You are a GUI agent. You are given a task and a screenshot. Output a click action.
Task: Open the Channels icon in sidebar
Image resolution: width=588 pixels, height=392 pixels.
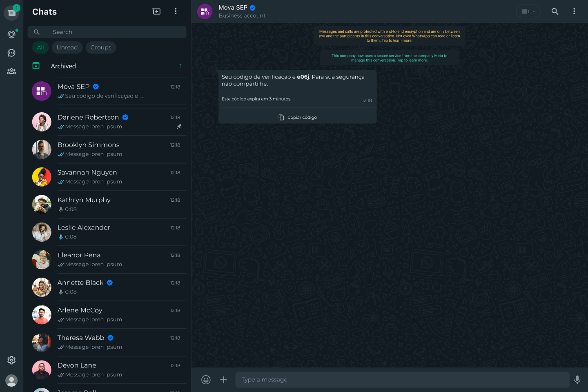click(11, 53)
